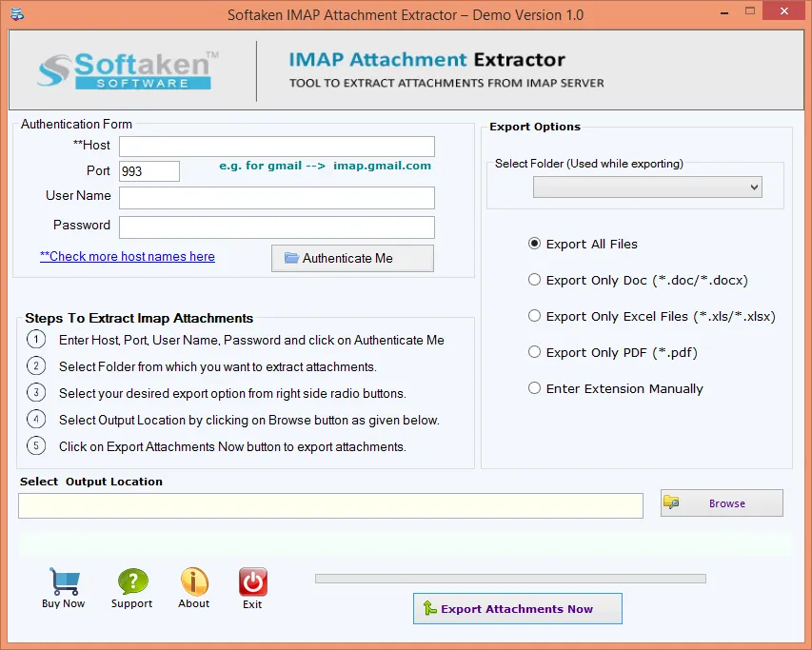This screenshot has height=650, width=812.
Task: Open Support via the question mark icon
Action: [x=132, y=581]
